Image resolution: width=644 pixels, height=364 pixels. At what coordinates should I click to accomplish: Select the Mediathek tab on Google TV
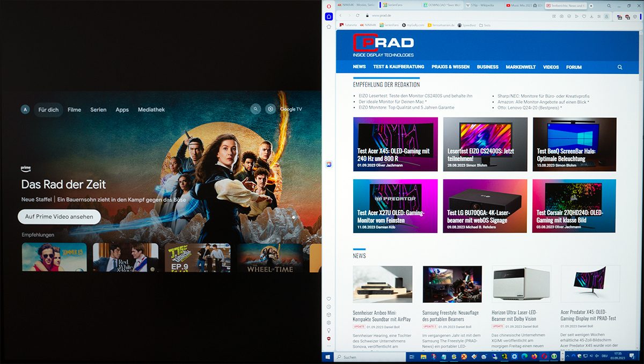click(x=151, y=110)
